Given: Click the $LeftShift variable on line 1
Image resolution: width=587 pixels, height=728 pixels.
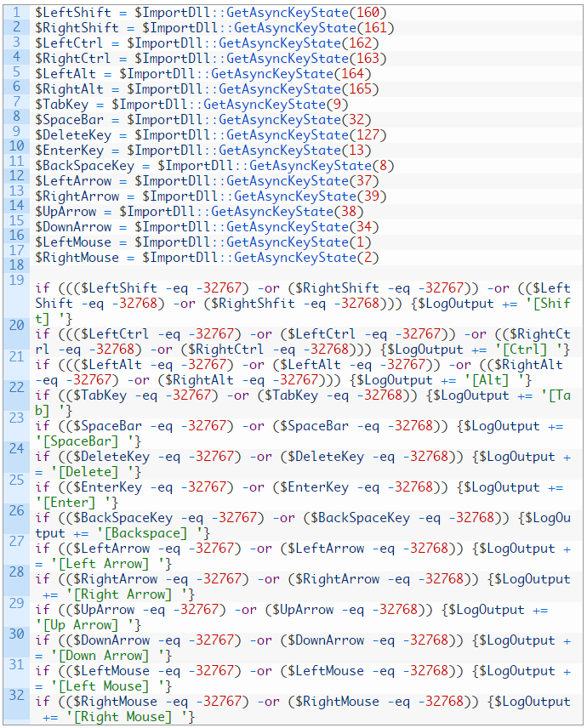Looking at the screenshot, I should (73, 13).
